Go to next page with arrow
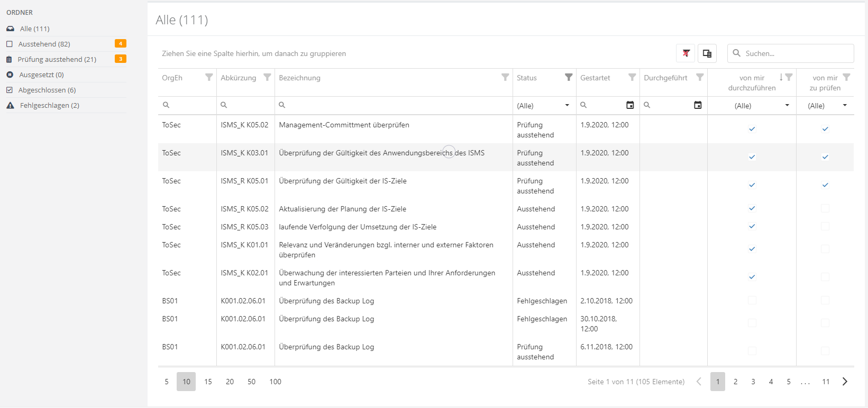 point(845,382)
